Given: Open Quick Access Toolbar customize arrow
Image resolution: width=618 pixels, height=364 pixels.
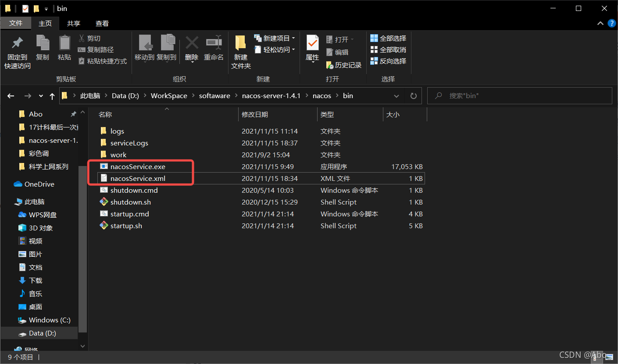Looking at the screenshot, I should pyautogui.click(x=46, y=9).
